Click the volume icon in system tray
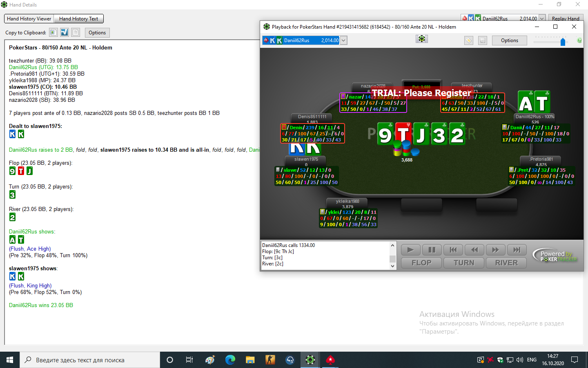This screenshot has width=588, height=368. [x=519, y=360]
